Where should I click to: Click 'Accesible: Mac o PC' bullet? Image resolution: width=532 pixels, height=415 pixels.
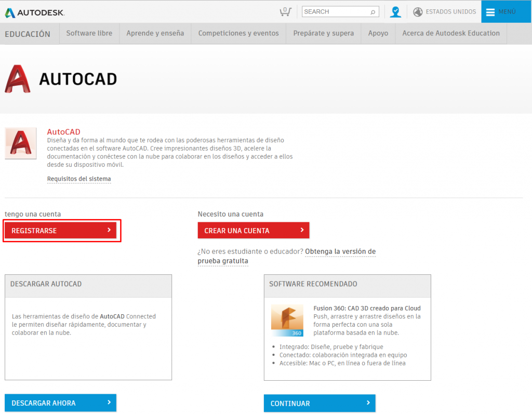coord(342,363)
